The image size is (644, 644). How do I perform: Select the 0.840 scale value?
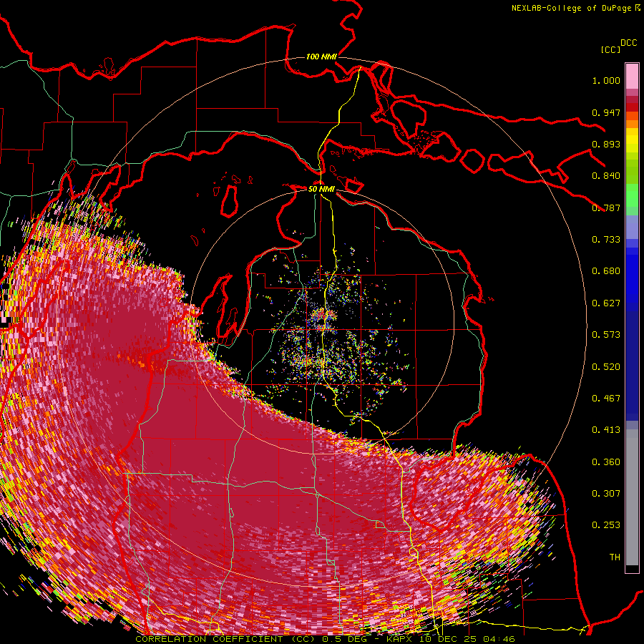tap(606, 176)
